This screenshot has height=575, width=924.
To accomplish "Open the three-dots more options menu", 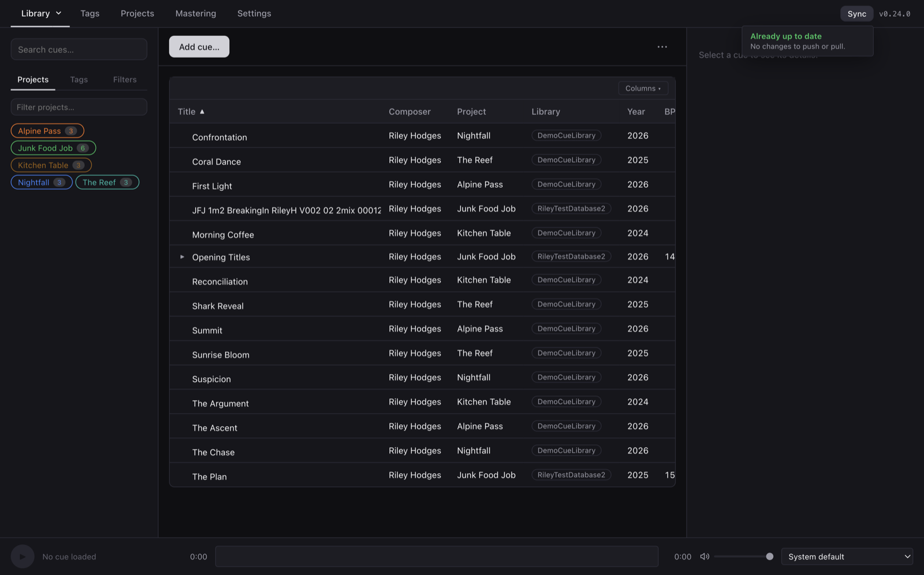I will pos(662,47).
